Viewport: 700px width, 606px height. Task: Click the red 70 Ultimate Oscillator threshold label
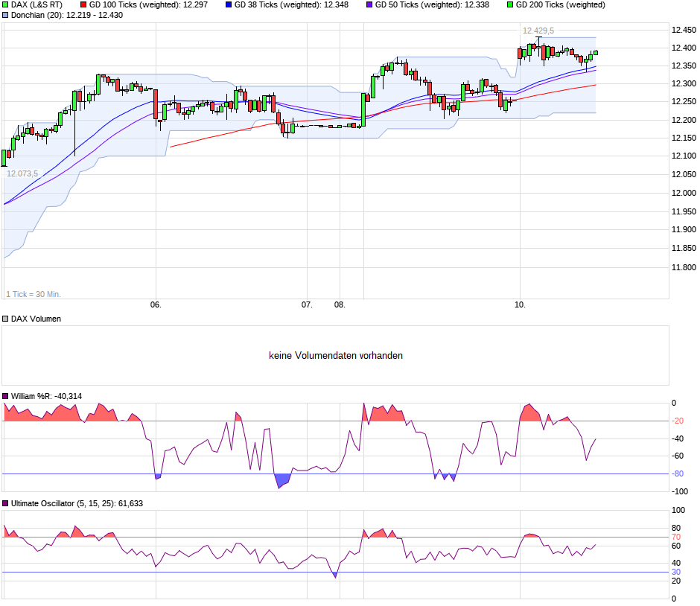point(676,537)
